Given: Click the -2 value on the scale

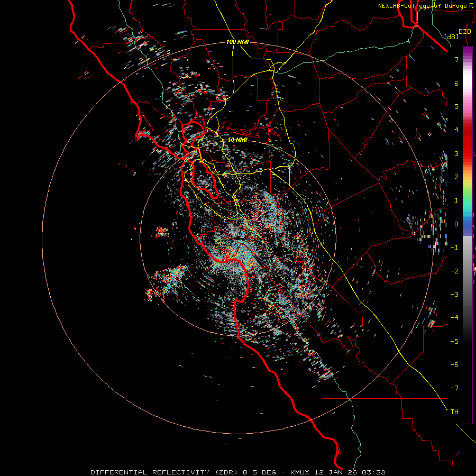Looking at the screenshot, I should pyautogui.click(x=454, y=271).
